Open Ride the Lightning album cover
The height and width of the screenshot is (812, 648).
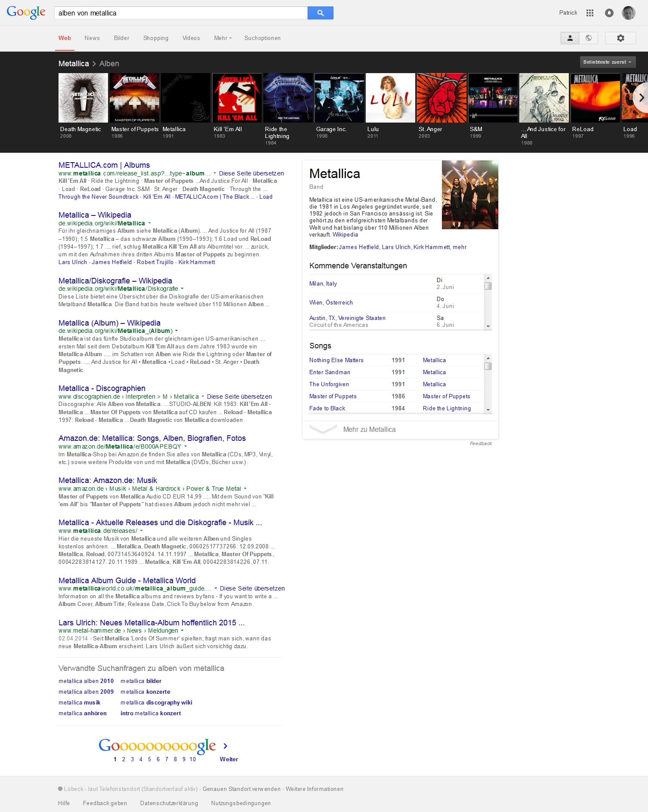[x=288, y=98]
